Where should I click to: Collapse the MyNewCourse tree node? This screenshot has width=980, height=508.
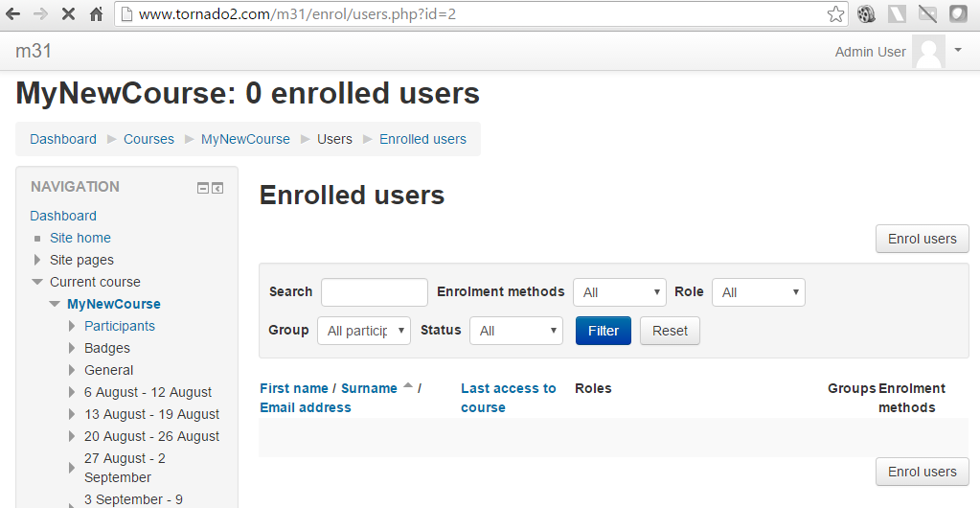coord(55,304)
